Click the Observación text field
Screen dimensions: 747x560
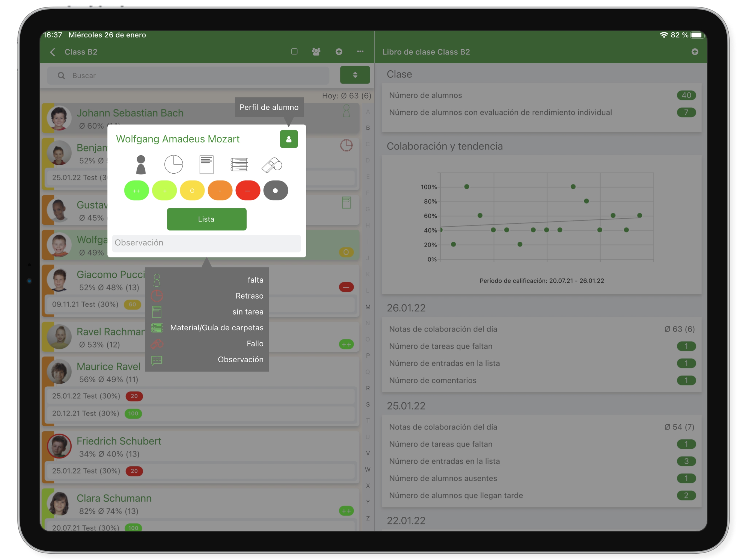206,243
